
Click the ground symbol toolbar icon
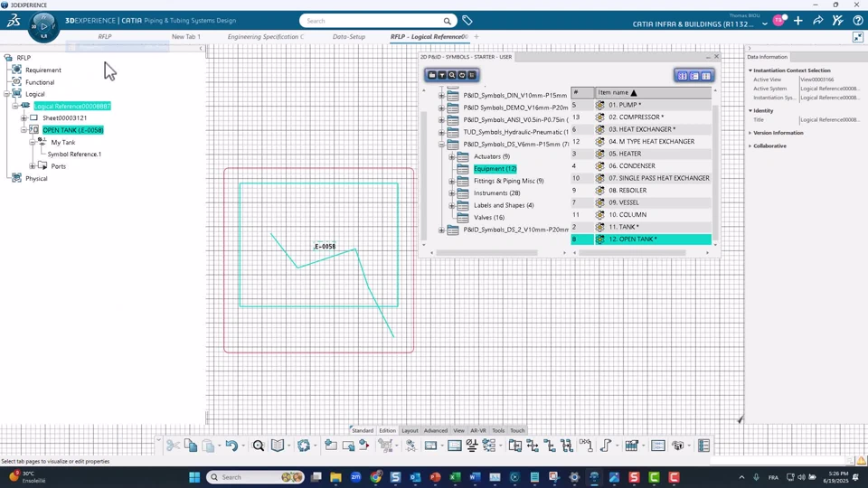472,446
